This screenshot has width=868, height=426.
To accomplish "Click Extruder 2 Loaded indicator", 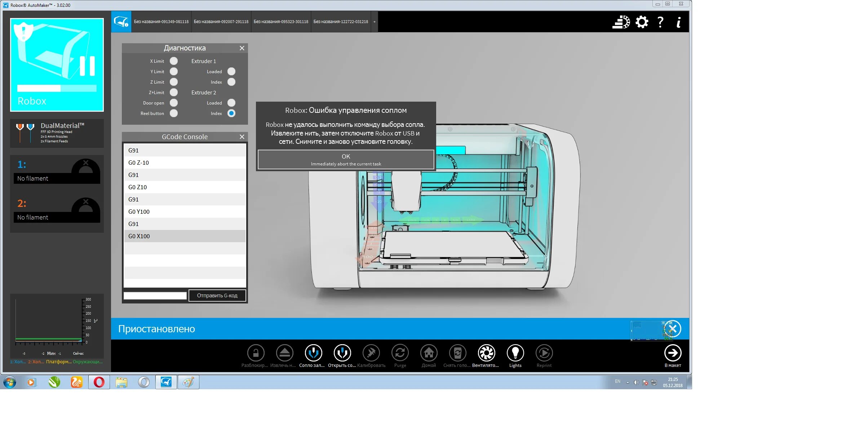I will (x=231, y=103).
